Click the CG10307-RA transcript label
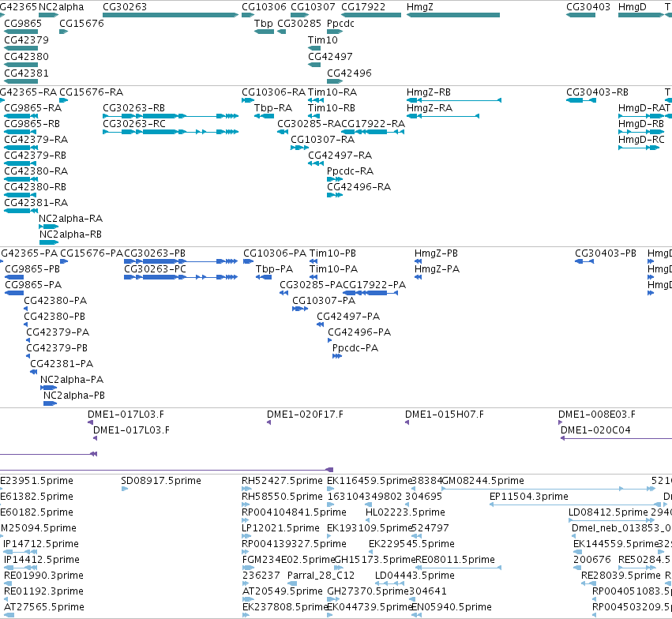This screenshot has width=672, height=619. 323,140
